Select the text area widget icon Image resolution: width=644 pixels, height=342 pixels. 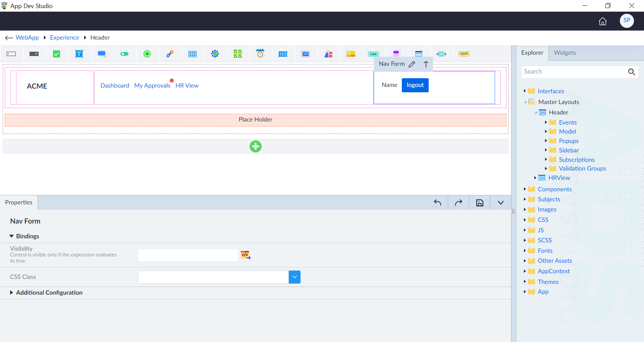(79, 54)
